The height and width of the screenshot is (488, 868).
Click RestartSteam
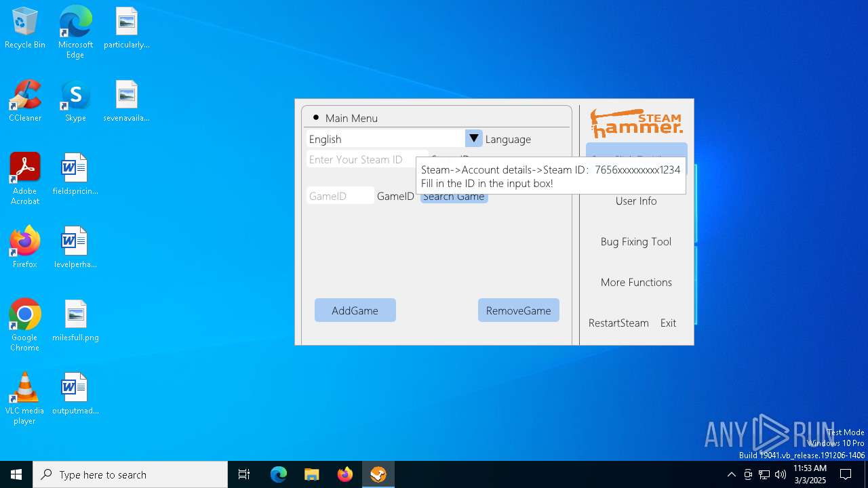pos(618,323)
